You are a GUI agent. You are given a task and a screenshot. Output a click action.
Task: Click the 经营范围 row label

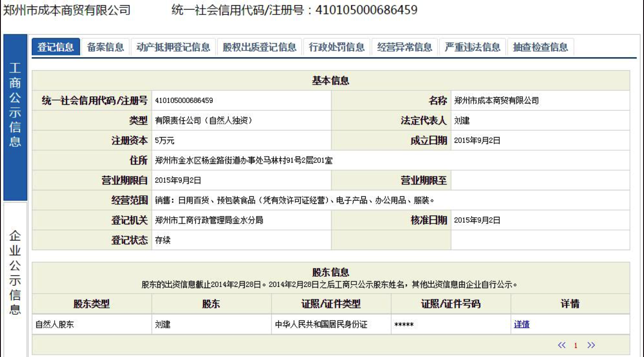130,200
